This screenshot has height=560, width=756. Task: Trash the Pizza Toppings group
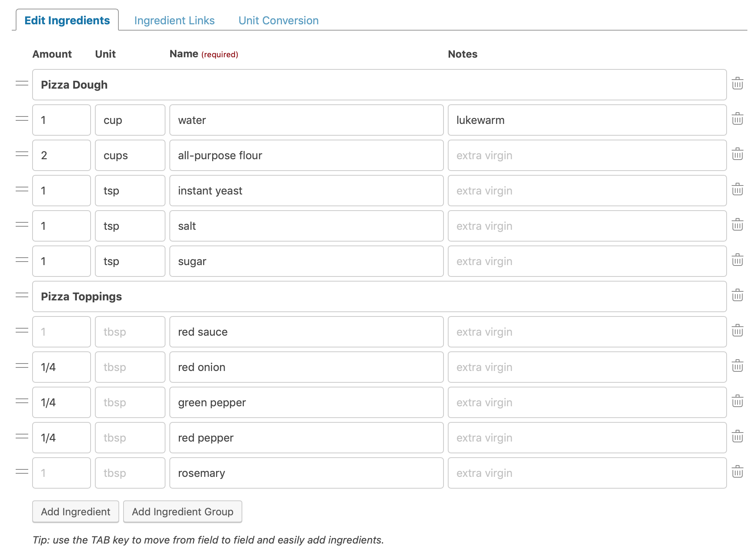click(737, 295)
